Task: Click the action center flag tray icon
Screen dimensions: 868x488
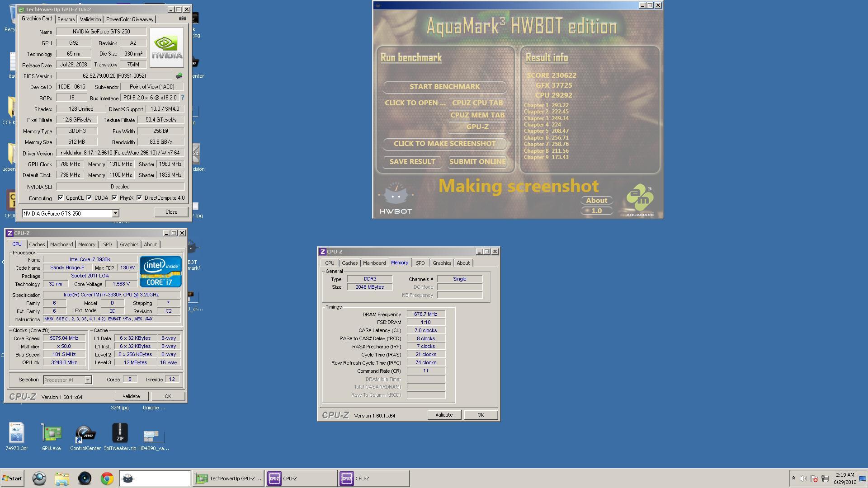Action: point(814,479)
